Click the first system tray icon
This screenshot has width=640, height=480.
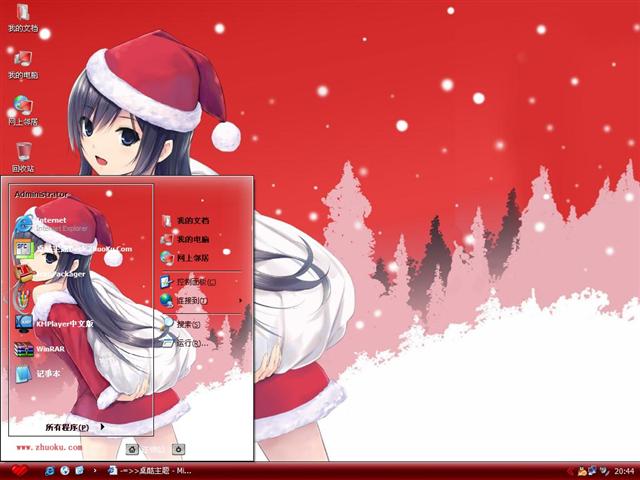click(x=582, y=471)
